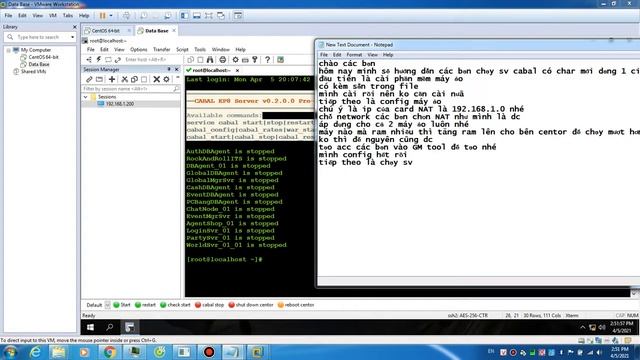Select Data Base in Library tree
This screenshot has height=360, width=640.
pyautogui.click(x=39, y=64)
